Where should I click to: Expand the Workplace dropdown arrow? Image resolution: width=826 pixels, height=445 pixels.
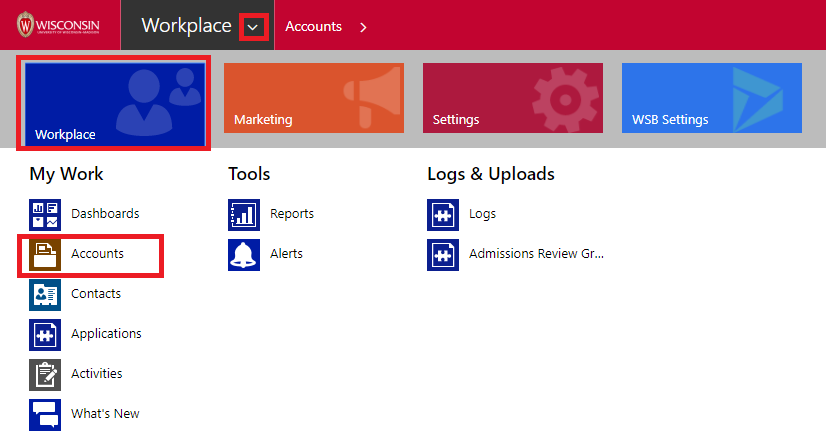pos(255,27)
